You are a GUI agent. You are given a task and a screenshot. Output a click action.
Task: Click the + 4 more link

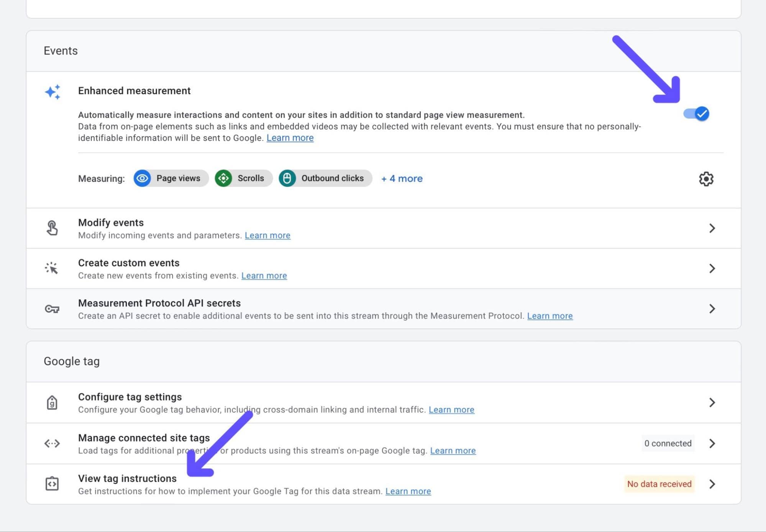click(x=402, y=179)
